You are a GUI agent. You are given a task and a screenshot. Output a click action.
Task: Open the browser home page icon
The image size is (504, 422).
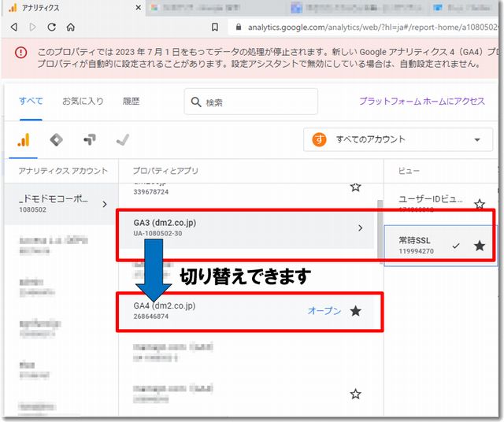(71, 27)
